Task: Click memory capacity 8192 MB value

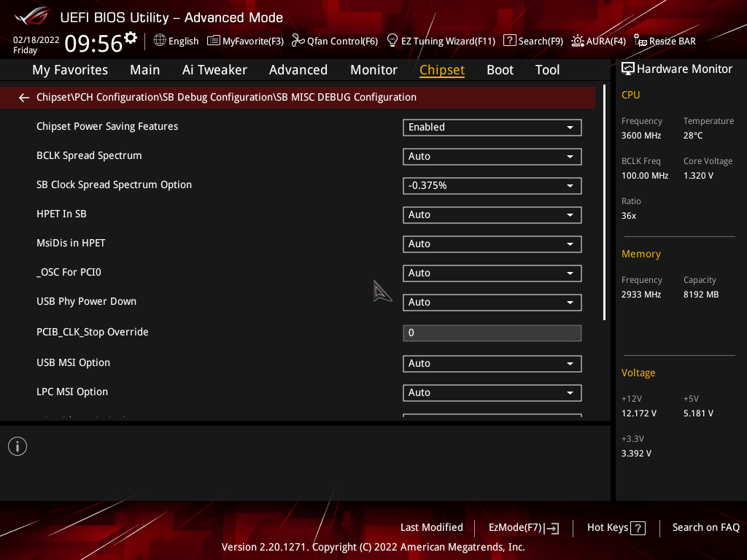Action: pyautogui.click(x=701, y=295)
